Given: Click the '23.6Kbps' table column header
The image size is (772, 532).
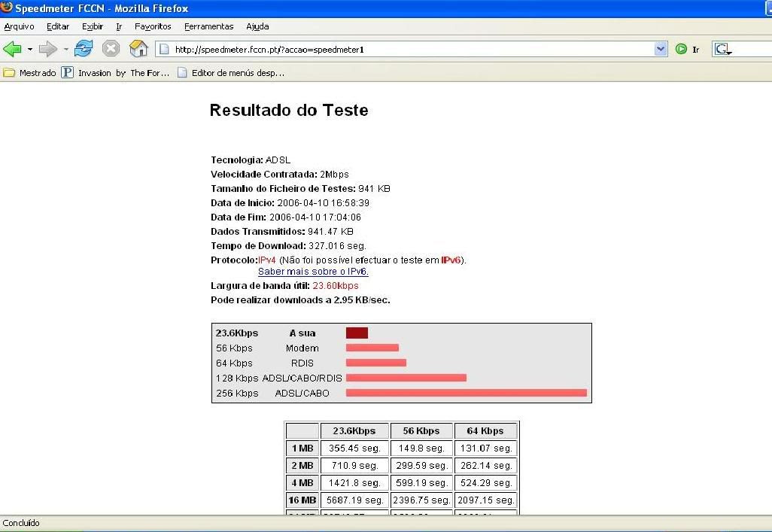Looking at the screenshot, I should click(354, 430).
